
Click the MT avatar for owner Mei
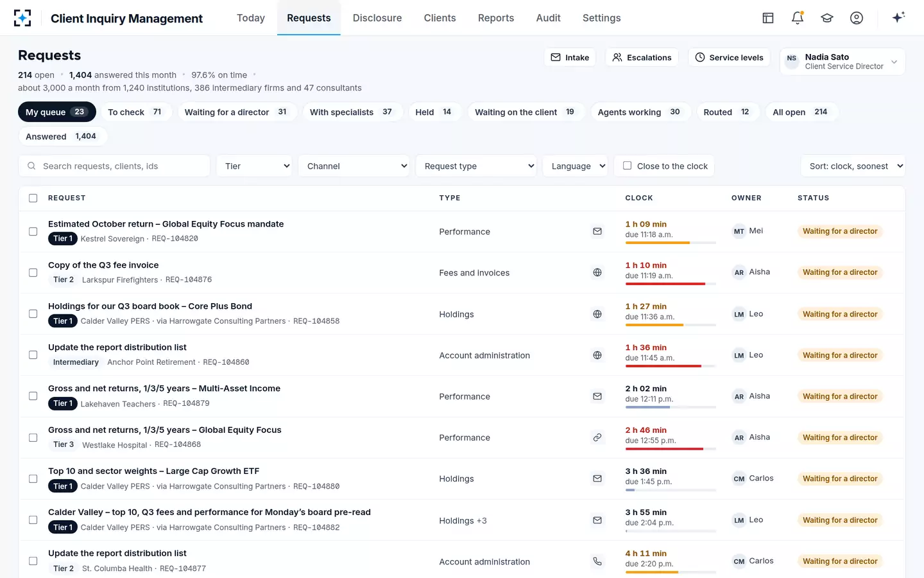(739, 231)
